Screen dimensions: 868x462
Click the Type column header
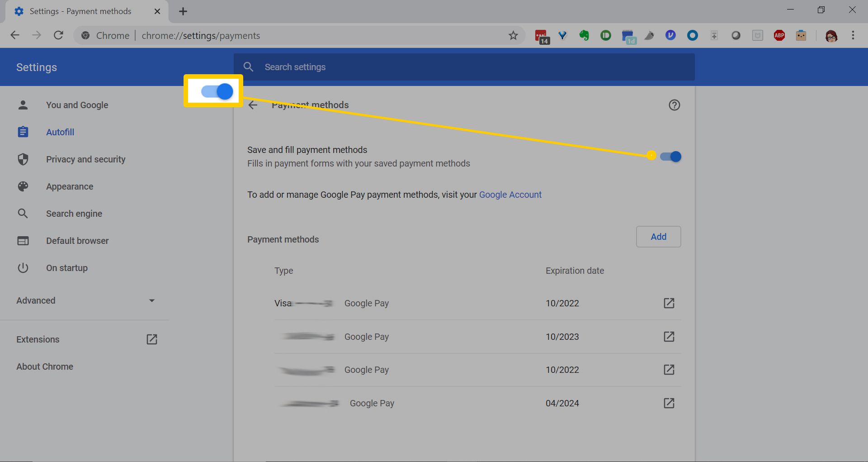[x=283, y=271]
